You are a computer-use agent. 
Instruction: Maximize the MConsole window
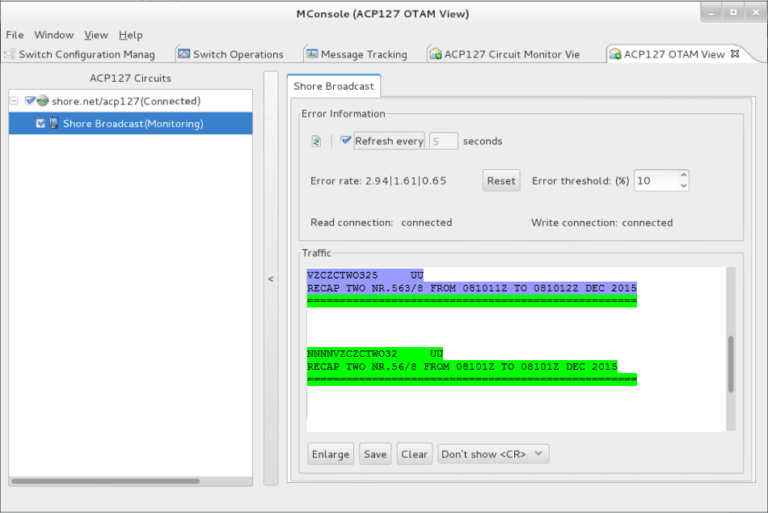point(733,13)
